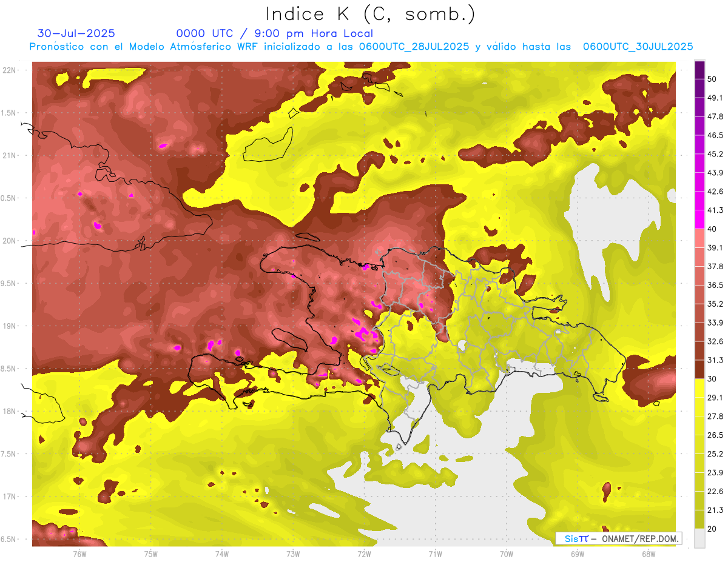Click the color scale value "49.1"
Viewport: 728px width, 562px height.
tap(715, 98)
